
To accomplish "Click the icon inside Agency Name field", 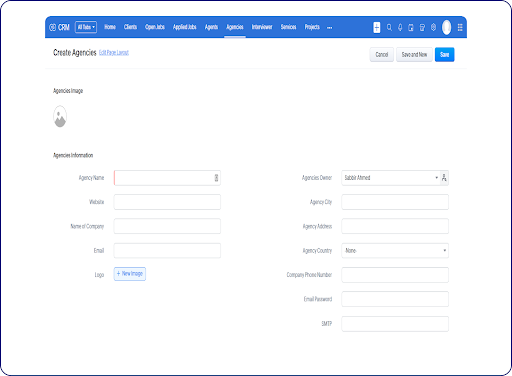I will (x=216, y=178).
